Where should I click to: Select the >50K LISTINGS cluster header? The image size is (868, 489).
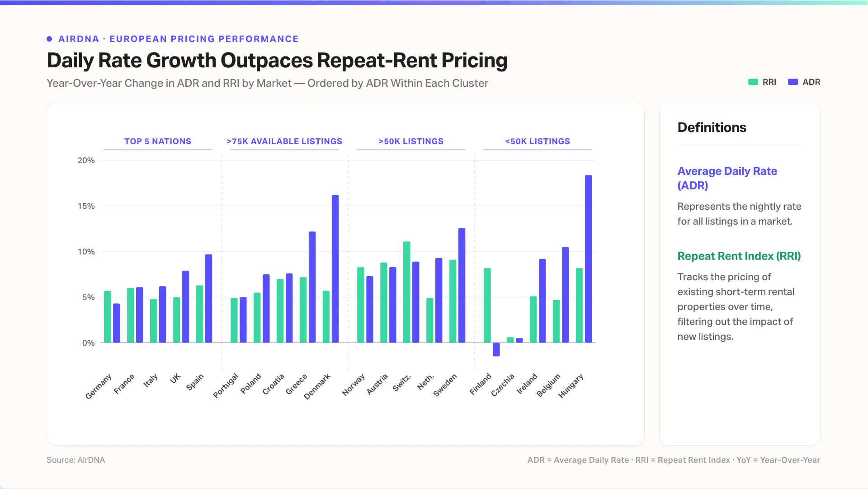[x=411, y=141]
